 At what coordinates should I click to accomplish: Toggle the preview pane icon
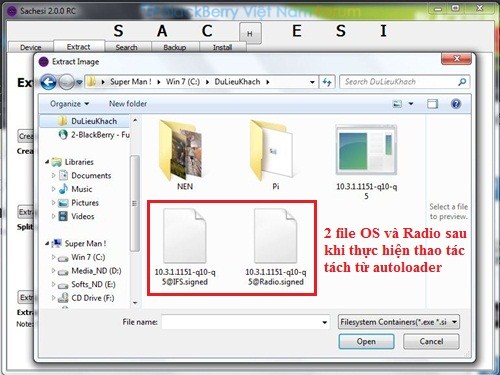point(432,104)
